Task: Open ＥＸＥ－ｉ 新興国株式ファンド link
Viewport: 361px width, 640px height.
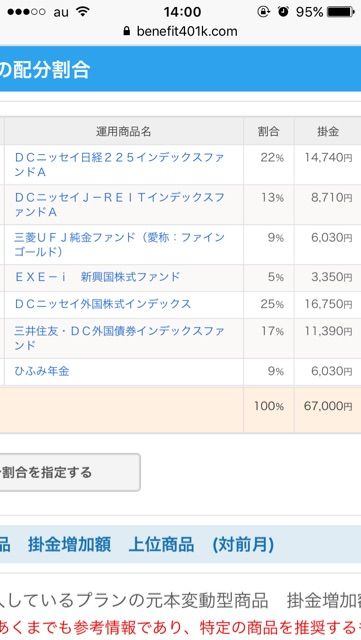Action: pyautogui.click(x=97, y=277)
